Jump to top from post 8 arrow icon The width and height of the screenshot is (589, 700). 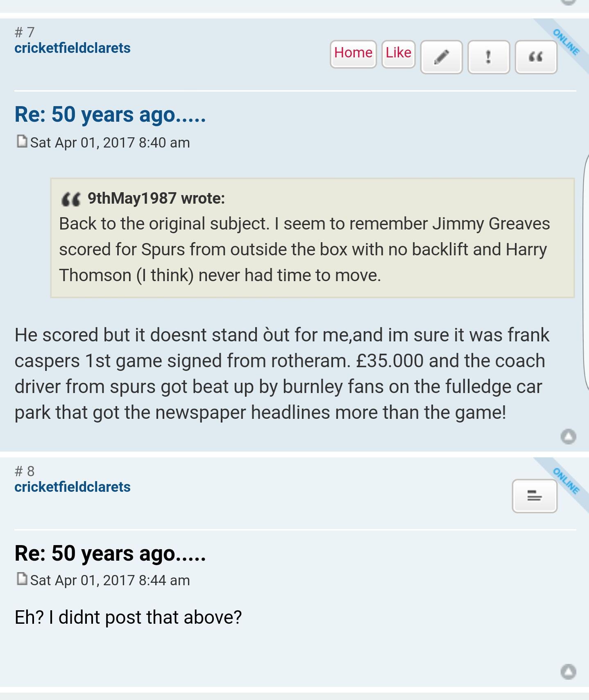click(568, 671)
